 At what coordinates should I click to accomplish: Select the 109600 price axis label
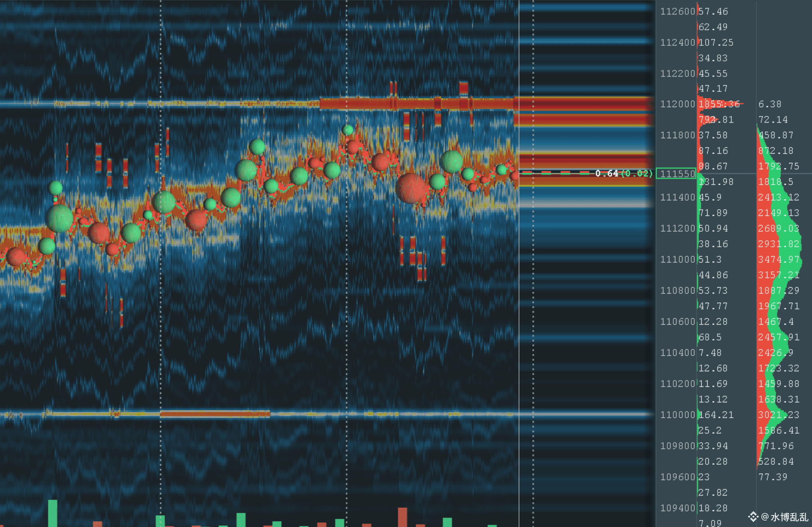click(677, 477)
